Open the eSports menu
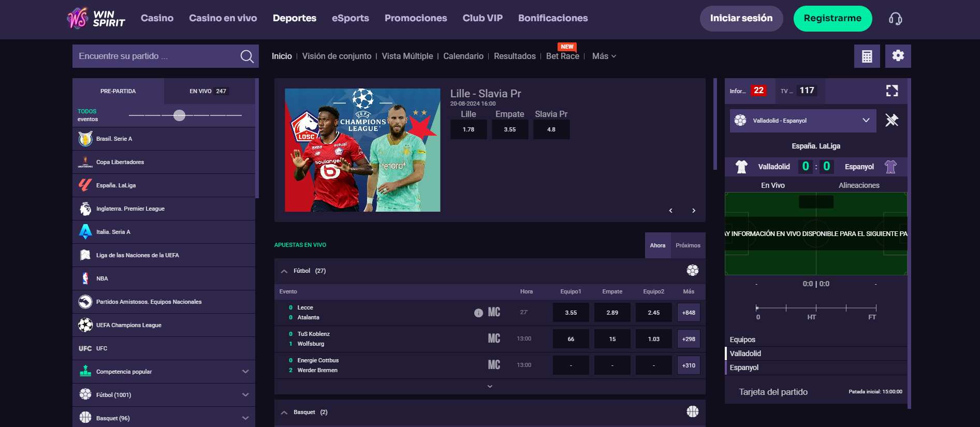 coord(350,18)
